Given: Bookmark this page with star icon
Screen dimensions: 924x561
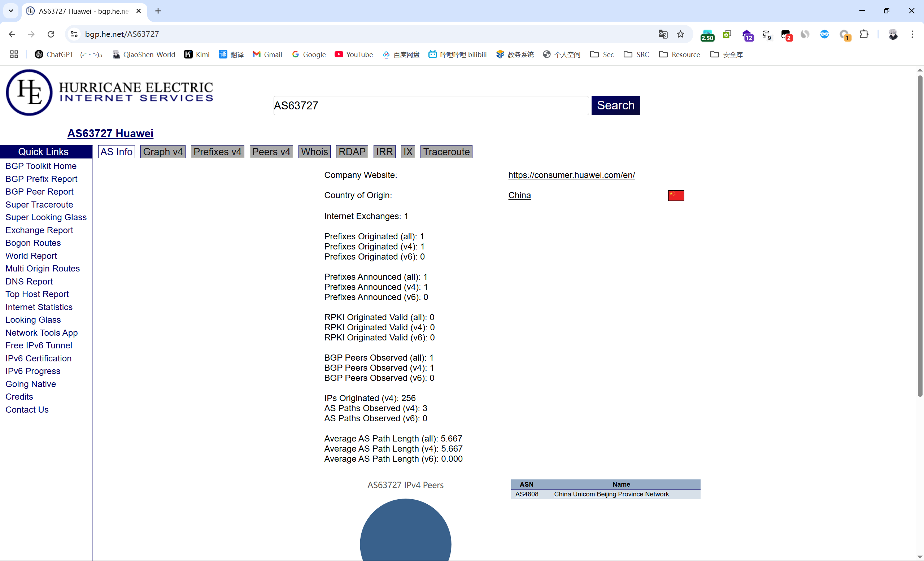Looking at the screenshot, I should pos(680,34).
